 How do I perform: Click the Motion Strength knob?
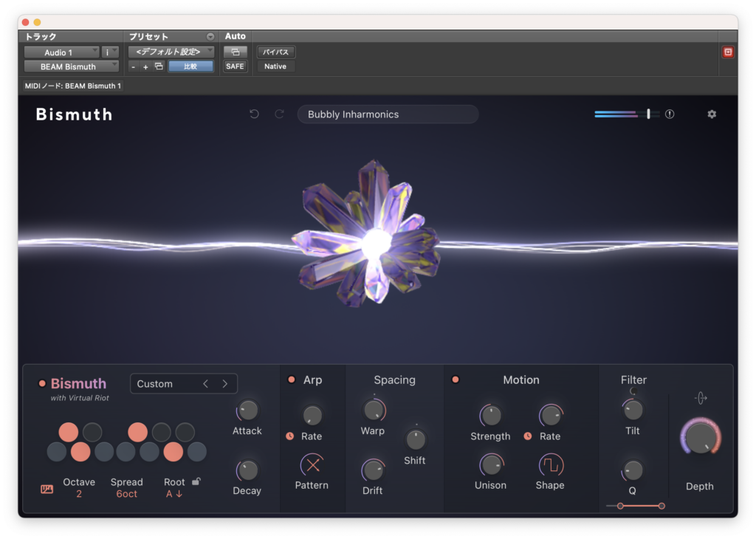pyautogui.click(x=491, y=415)
